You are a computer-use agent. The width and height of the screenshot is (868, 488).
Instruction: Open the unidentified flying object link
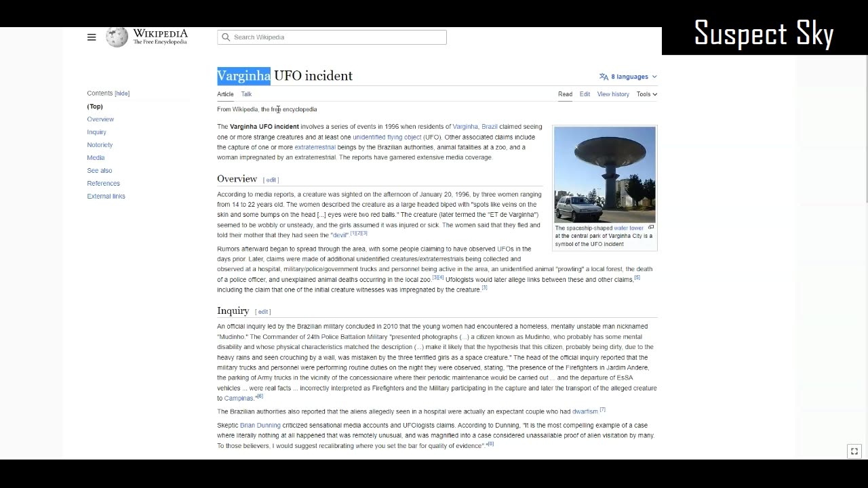coord(387,137)
